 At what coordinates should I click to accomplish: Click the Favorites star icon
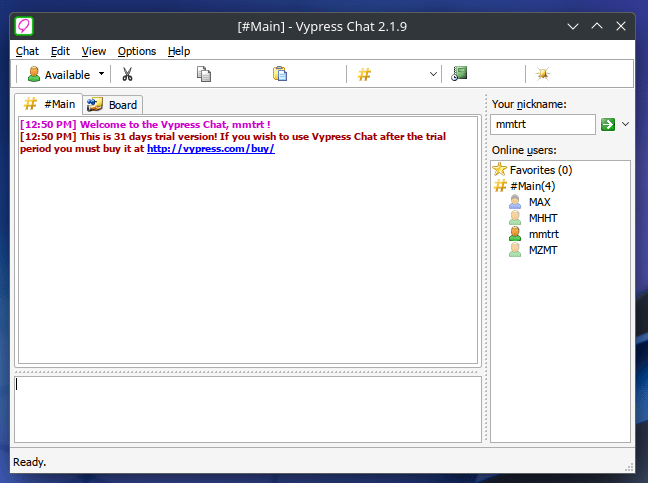click(500, 169)
